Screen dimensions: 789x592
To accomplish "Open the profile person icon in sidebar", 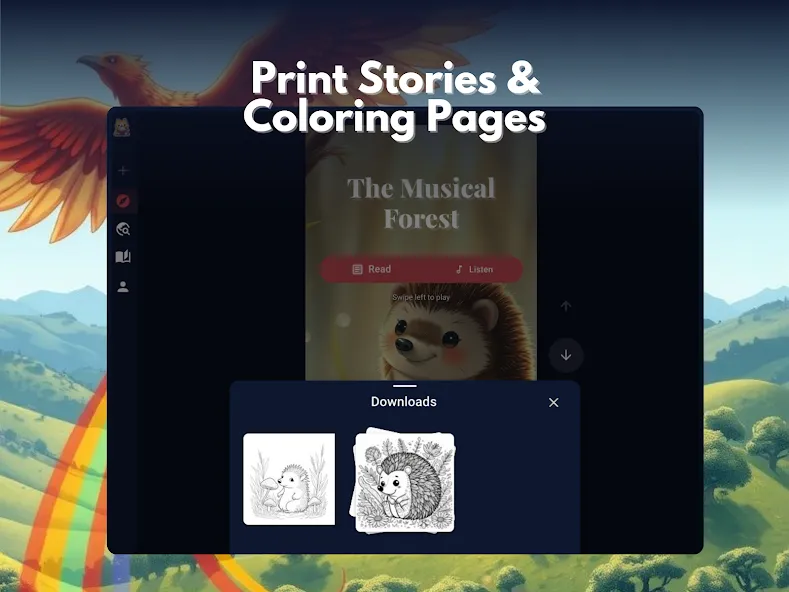I will [123, 287].
